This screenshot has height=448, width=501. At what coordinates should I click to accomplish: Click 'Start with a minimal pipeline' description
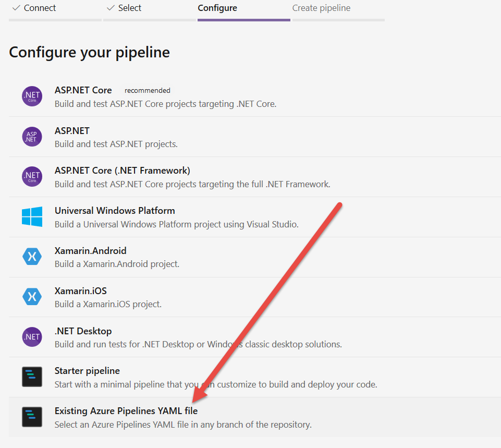click(216, 384)
